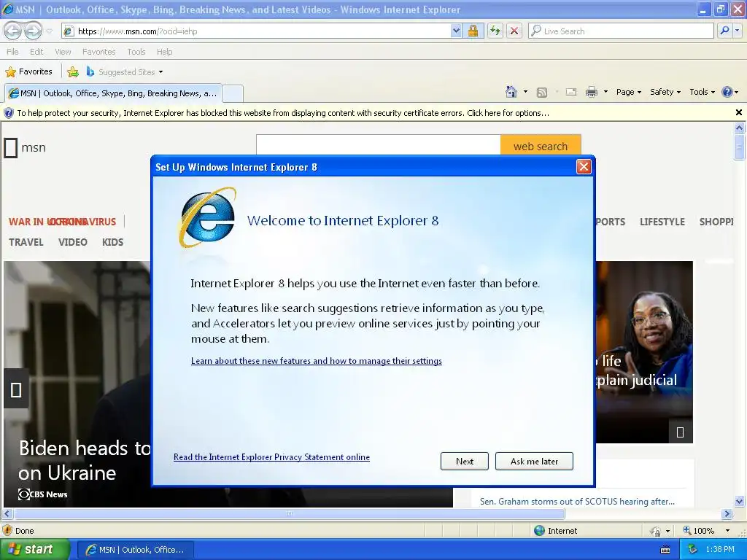Open the Edit menu

point(36,52)
